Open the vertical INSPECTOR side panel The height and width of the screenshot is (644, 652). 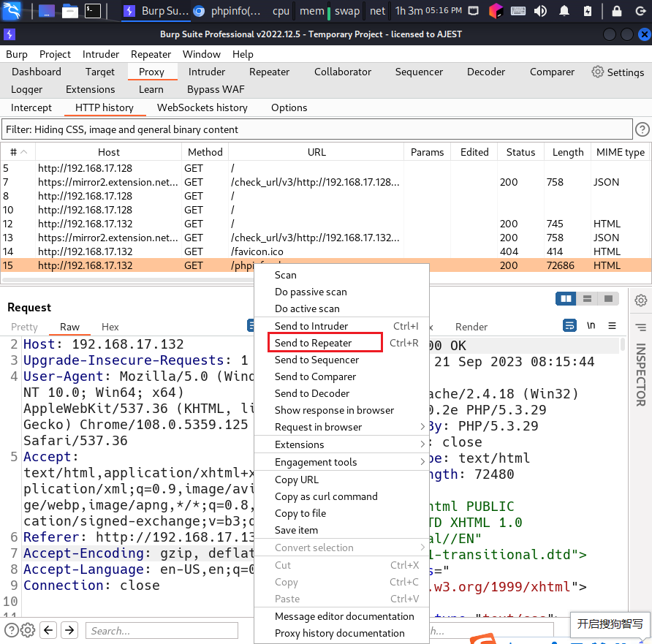(640, 374)
